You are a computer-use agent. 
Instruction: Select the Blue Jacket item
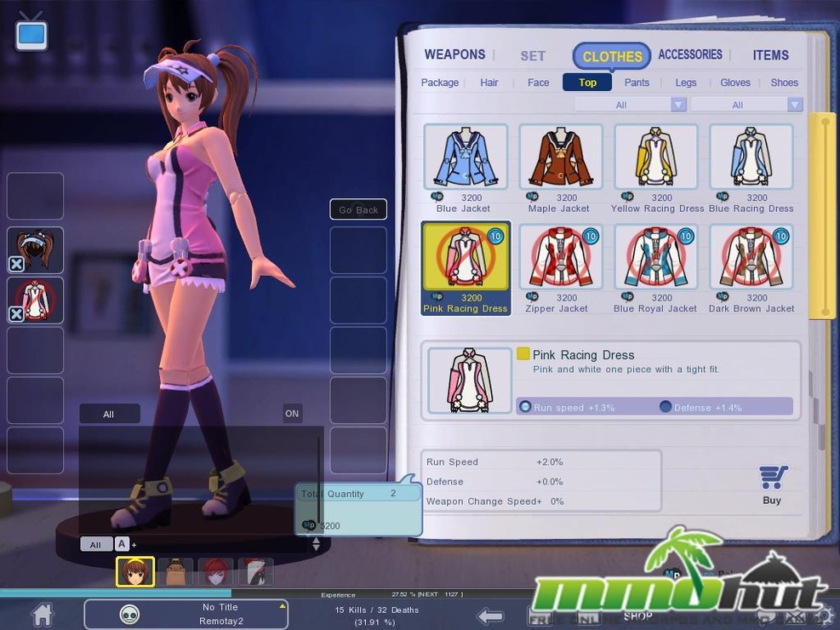pyautogui.click(x=466, y=169)
